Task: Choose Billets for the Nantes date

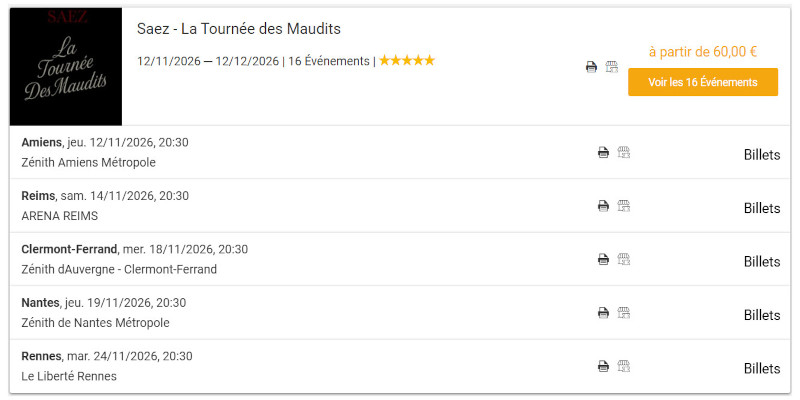Action: pyautogui.click(x=761, y=315)
